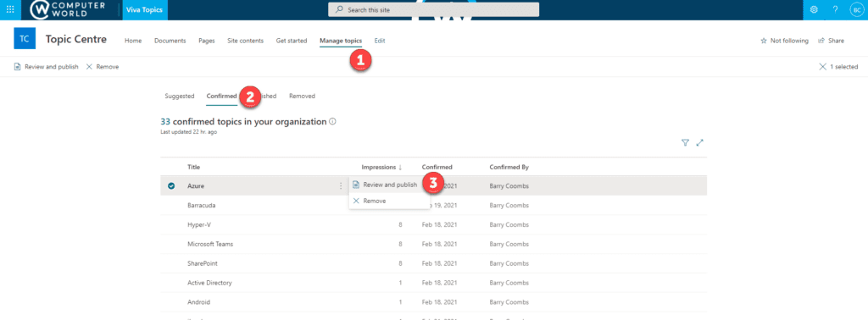Open the Azure topic title
868x320 pixels.
(x=196, y=186)
